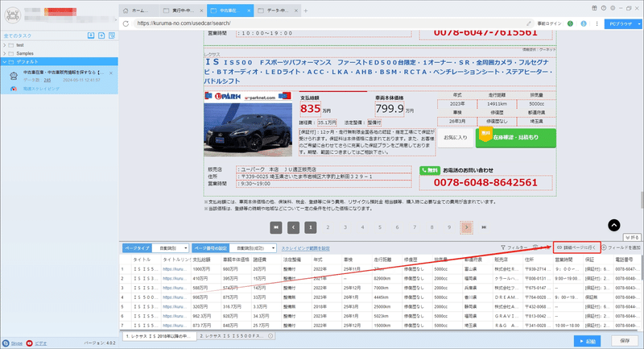Viewport: 644px width, 349px height.
Task: Click the data count 245 link
Action: pos(47,80)
